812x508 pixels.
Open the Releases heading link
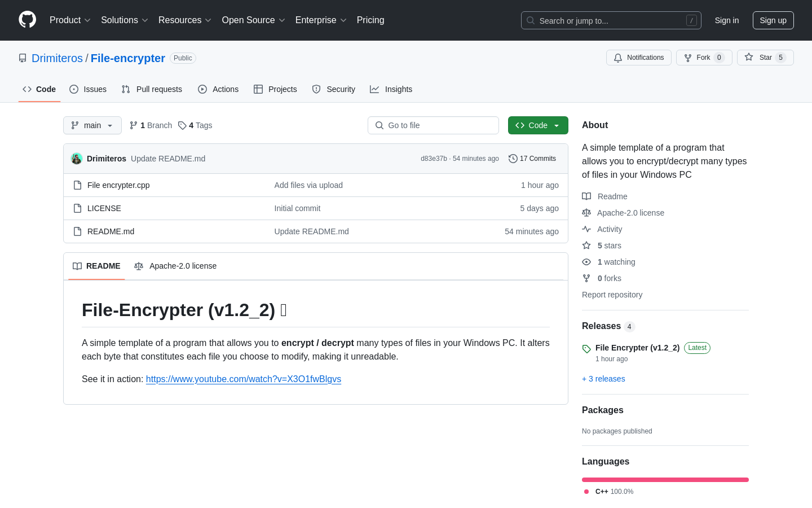(608, 326)
